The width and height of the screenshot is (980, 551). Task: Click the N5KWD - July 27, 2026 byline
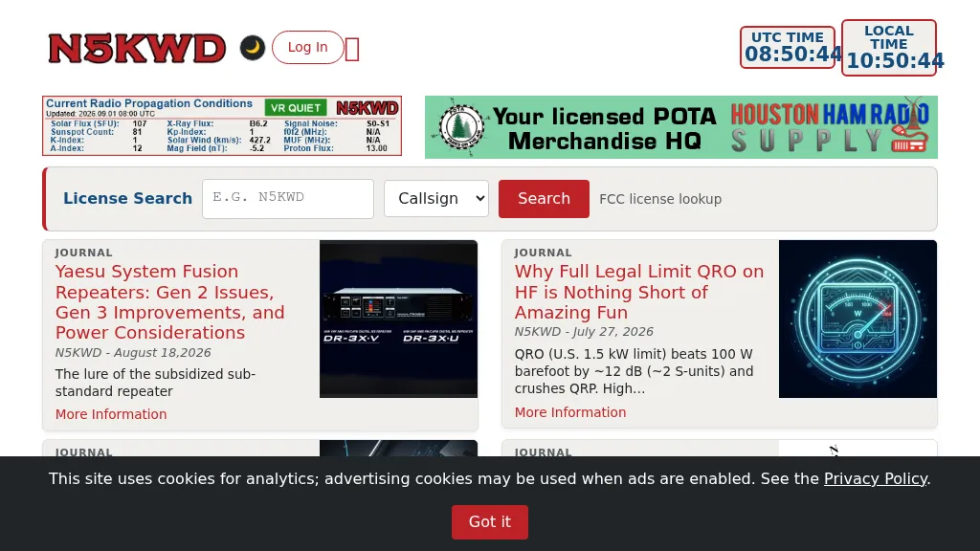tap(584, 332)
